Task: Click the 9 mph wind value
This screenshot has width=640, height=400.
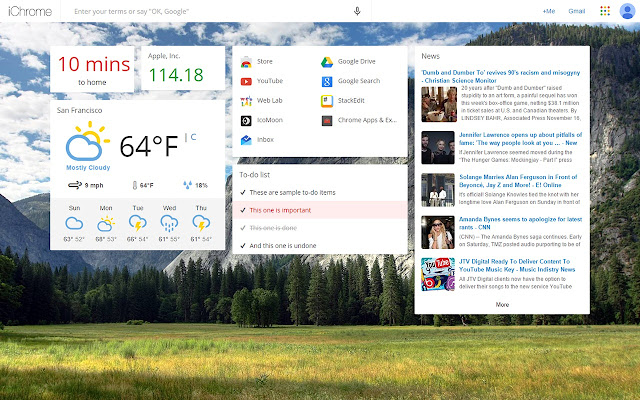Action: click(94, 185)
